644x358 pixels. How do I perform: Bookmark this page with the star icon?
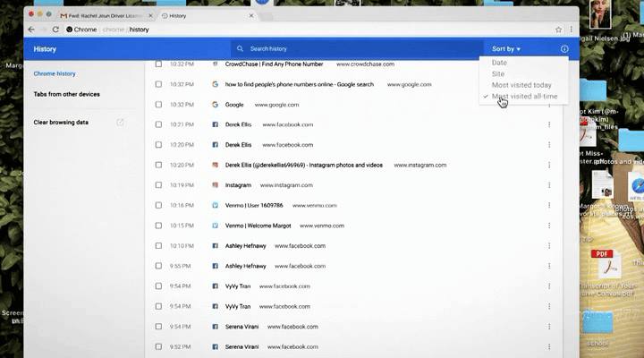[558, 30]
